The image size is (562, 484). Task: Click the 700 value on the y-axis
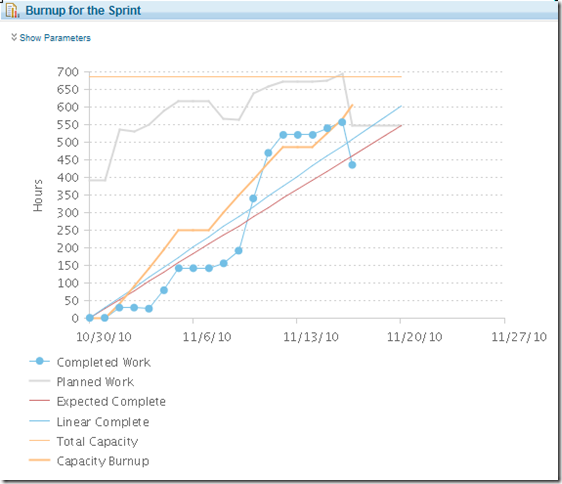click(x=68, y=72)
